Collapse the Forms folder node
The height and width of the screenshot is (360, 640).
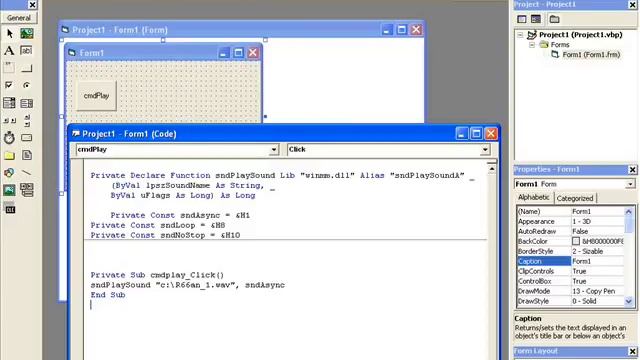click(532, 45)
